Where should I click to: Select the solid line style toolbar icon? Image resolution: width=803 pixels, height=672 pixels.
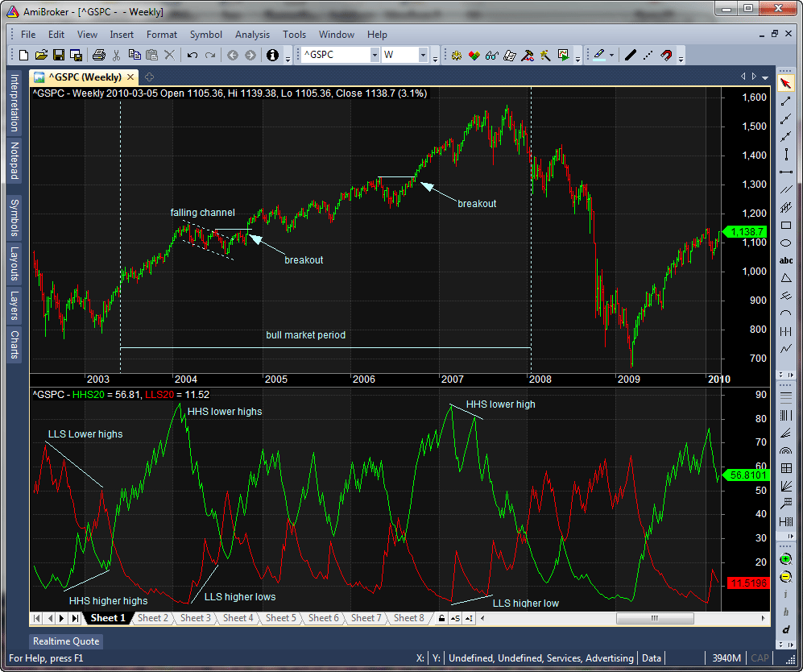[x=631, y=56]
